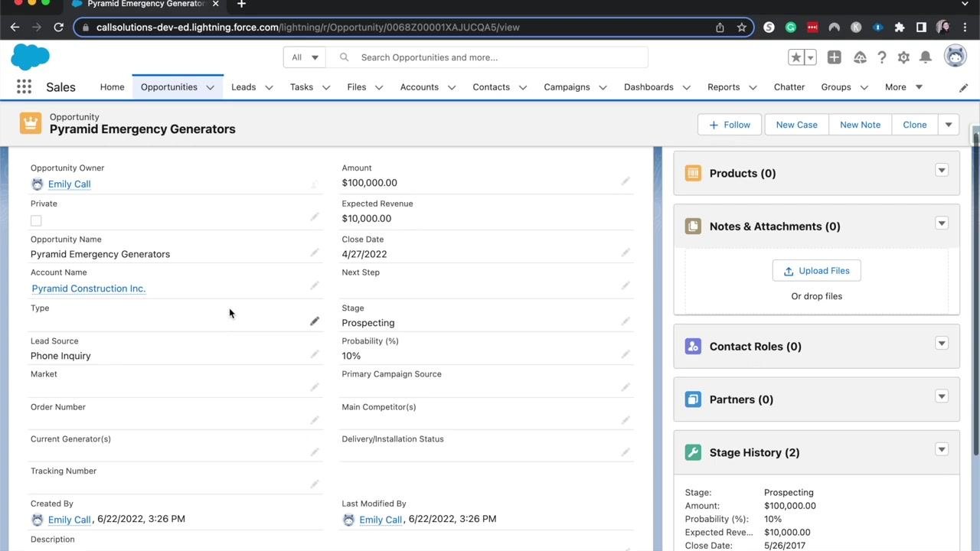This screenshot has width=980, height=551.
Task: Open the search scope All dropdown
Action: [305, 57]
